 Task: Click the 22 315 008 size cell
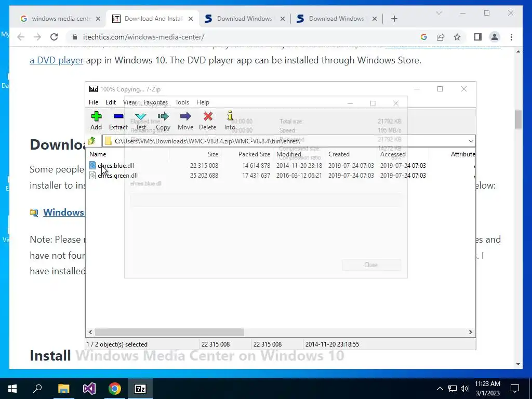[204, 166]
